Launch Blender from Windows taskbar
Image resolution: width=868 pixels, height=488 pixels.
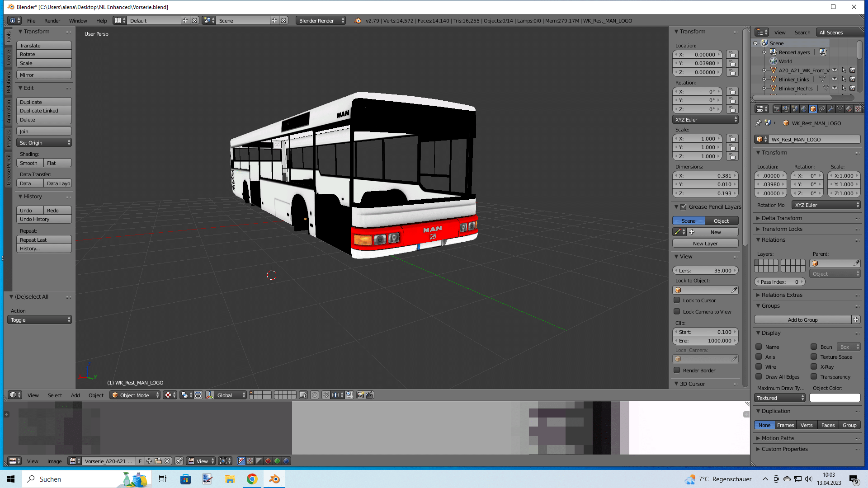click(x=274, y=479)
